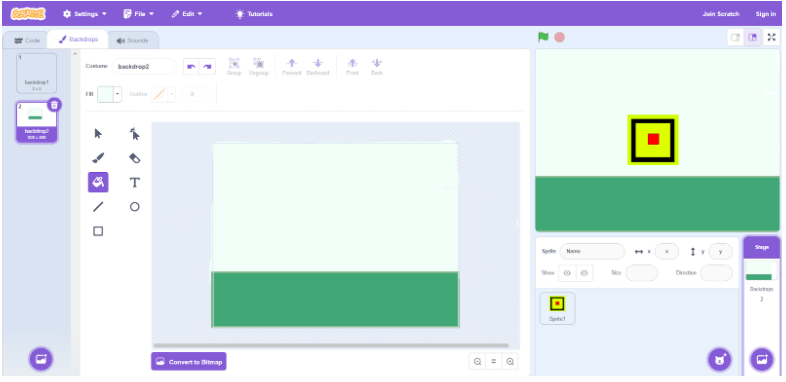Click the Scratch logo
The image size is (786, 382).
[28, 14]
